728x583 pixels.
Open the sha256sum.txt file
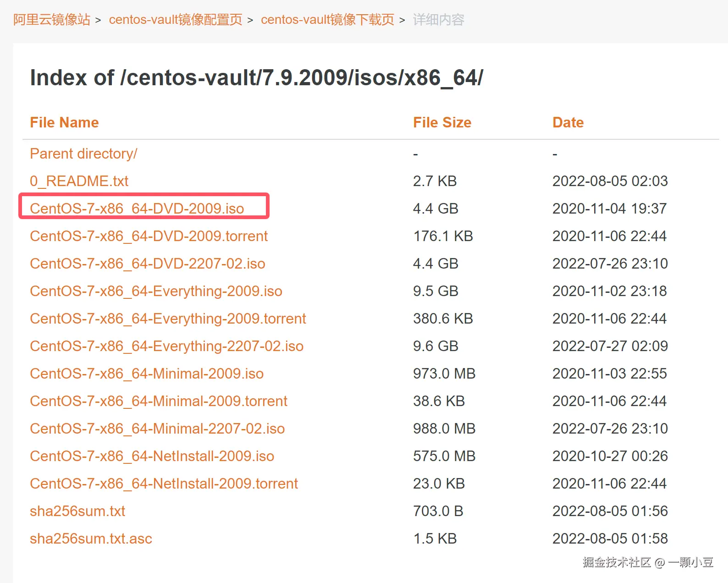click(x=77, y=511)
